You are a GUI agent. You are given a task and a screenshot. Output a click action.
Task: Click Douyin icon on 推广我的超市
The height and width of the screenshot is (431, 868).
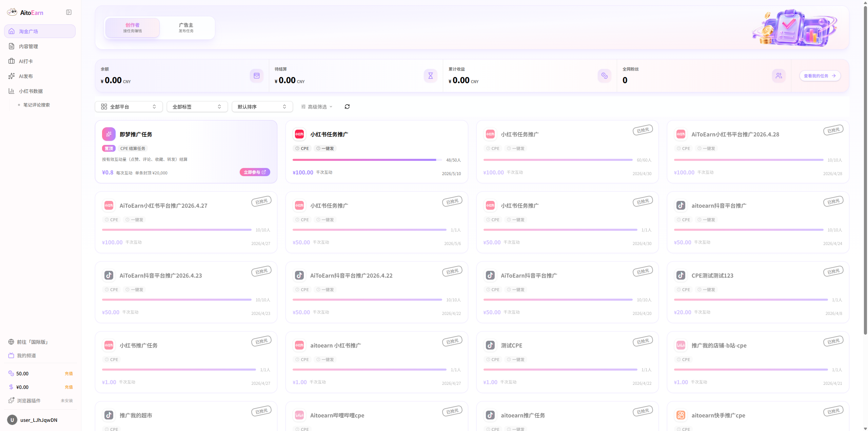[109, 415]
